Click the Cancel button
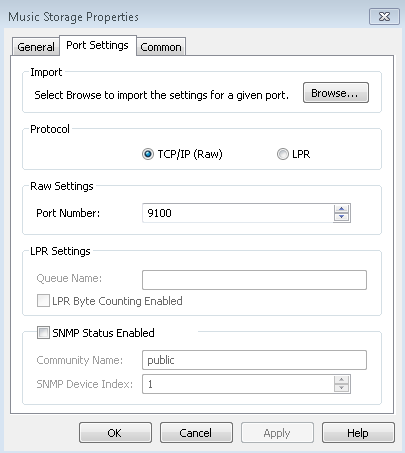Viewport: 405px width, 453px height. [x=196, y=433]
